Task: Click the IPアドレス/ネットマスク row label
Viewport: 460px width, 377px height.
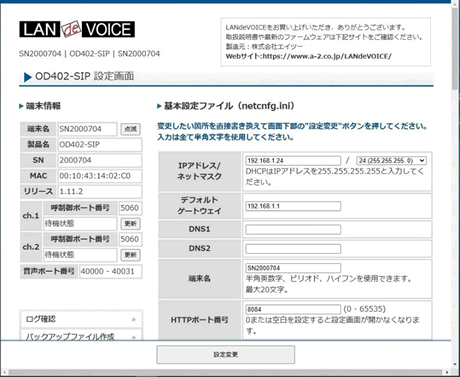Action: 199,171
